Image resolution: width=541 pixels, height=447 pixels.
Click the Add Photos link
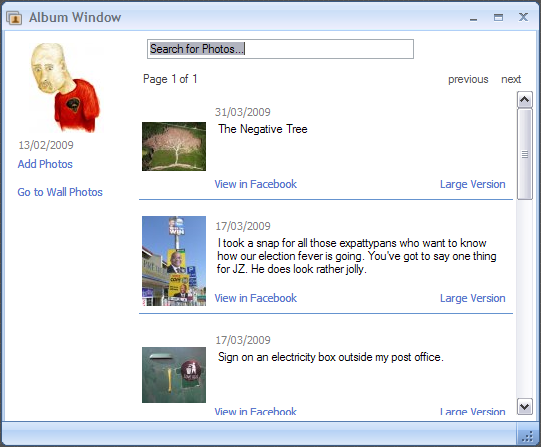(45, 164)
